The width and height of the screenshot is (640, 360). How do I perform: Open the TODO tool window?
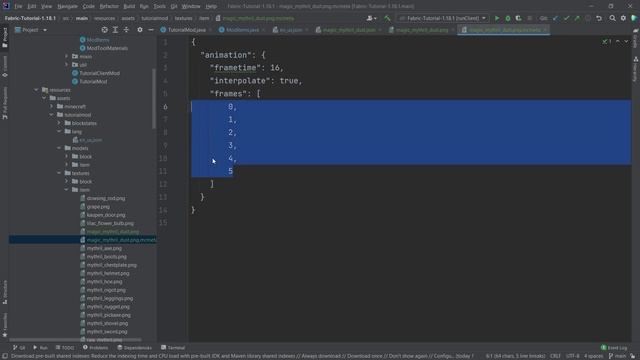click(x=65, y=348)
